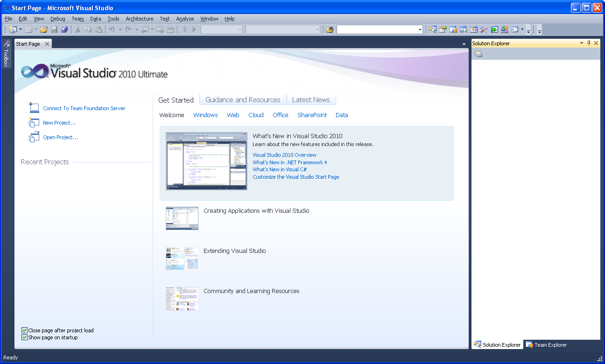Close the Start Page tab

47,44
